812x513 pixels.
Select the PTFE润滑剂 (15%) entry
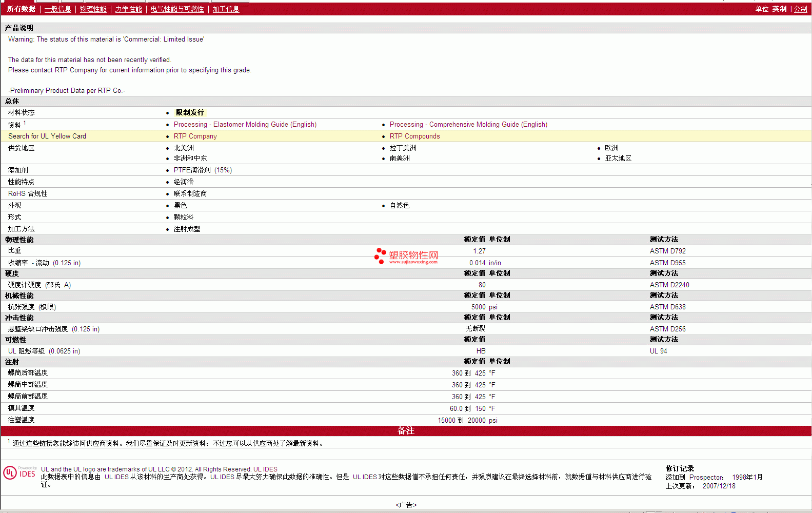point(203,170)
